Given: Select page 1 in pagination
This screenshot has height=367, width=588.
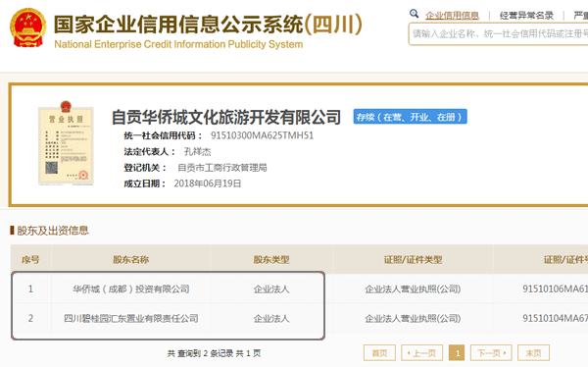Looking at the screenshot, I should [457, 352].
